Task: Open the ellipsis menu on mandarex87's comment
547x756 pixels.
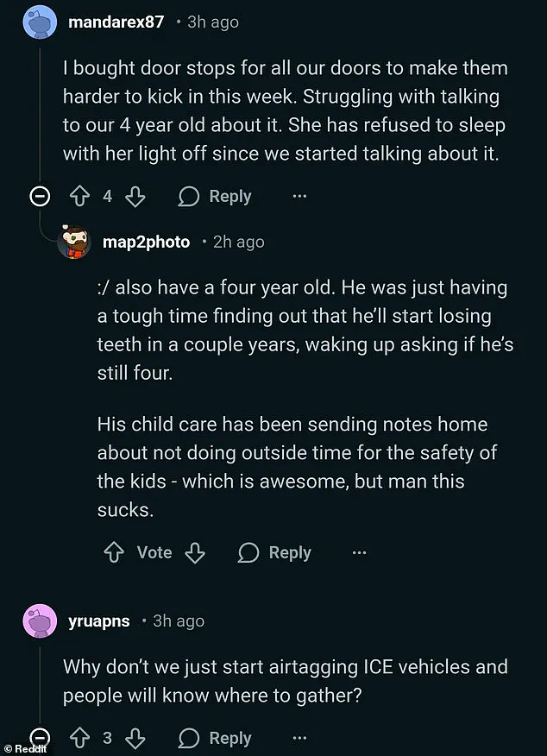Action: pyautogui.click(x=299, y=196)
